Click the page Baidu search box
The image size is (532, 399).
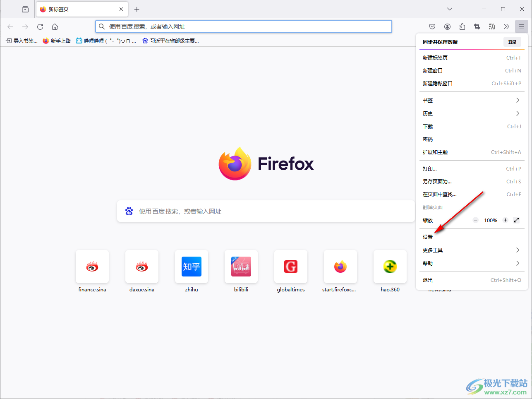266,211
